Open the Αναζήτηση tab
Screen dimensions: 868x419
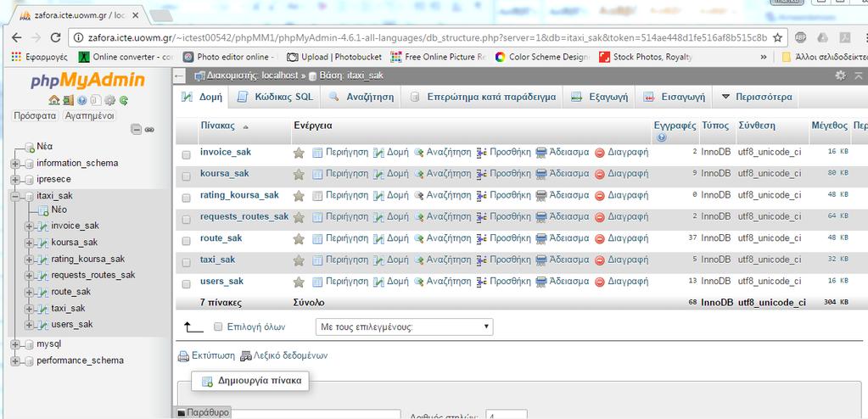[x=361, y=97]
